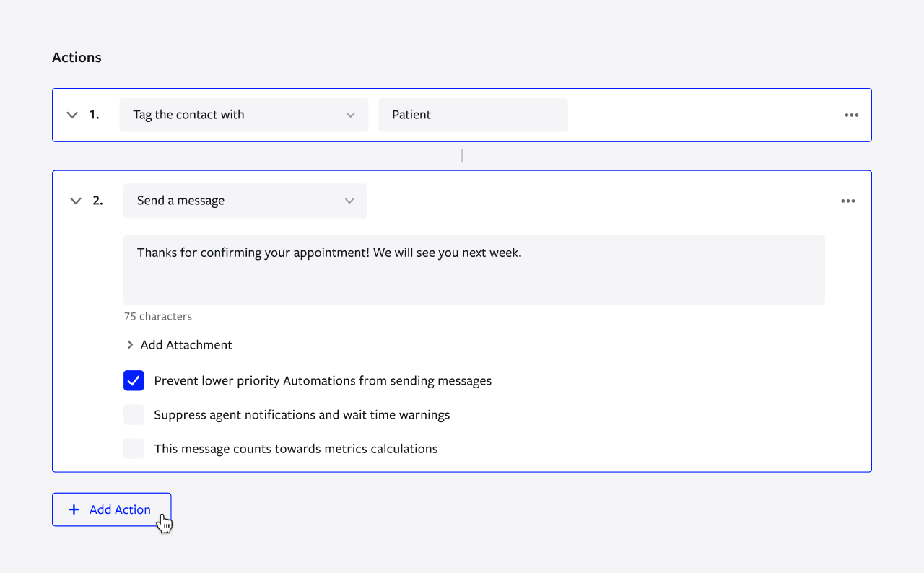Viewport: 924px width, 573px height.
Task: Enable Suppress agent notifications checkbox
Action: pyautogui.click(x=134, y=415)
